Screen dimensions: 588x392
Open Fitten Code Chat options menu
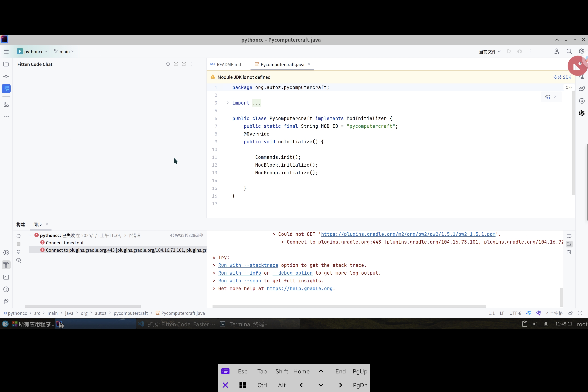[192, 64]
